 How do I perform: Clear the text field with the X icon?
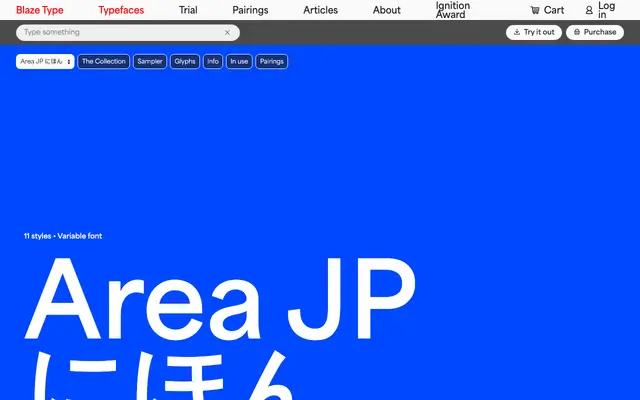click(x=227, y=33)
